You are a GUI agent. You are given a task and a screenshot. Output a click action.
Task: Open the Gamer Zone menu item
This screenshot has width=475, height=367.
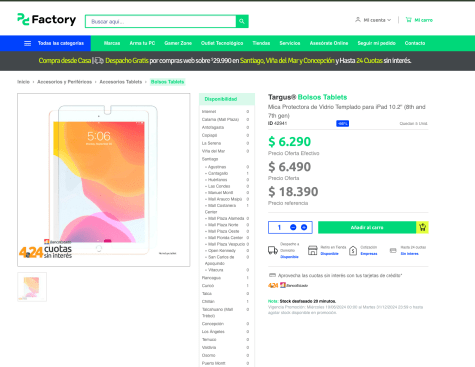[178, 43]
